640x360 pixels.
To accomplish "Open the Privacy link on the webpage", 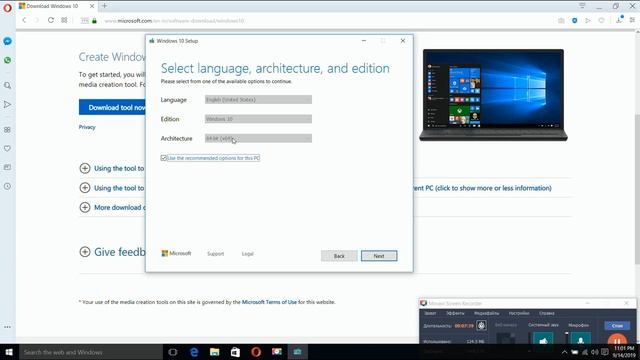I will coord(87,127).
